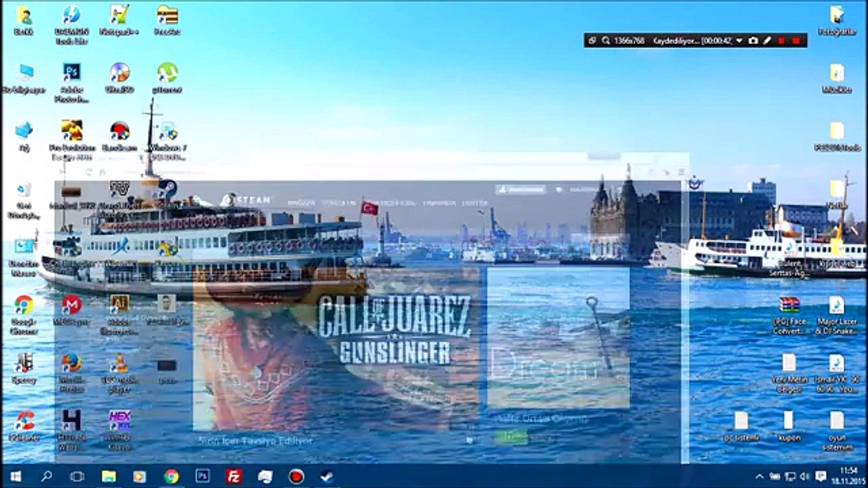Open the Google Chrome desktop shortcut
868x488 pixels.
pos(24,314)
